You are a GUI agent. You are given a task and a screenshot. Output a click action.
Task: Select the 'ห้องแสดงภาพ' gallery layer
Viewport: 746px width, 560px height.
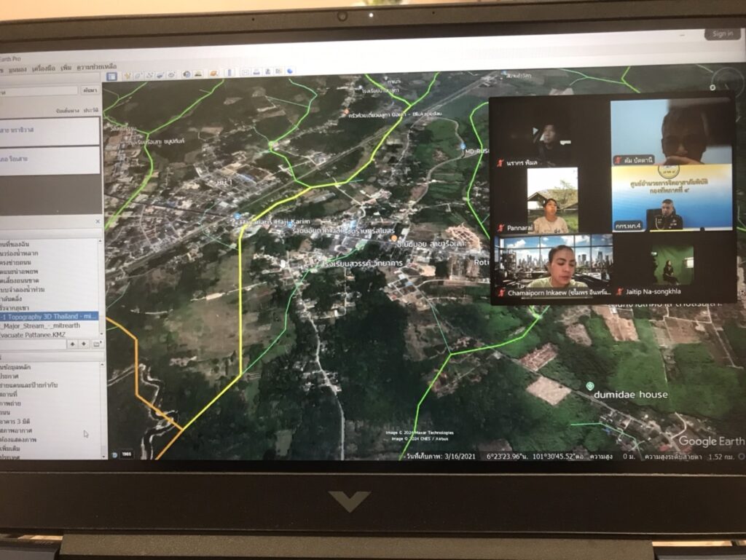click(x=18, y=440)
